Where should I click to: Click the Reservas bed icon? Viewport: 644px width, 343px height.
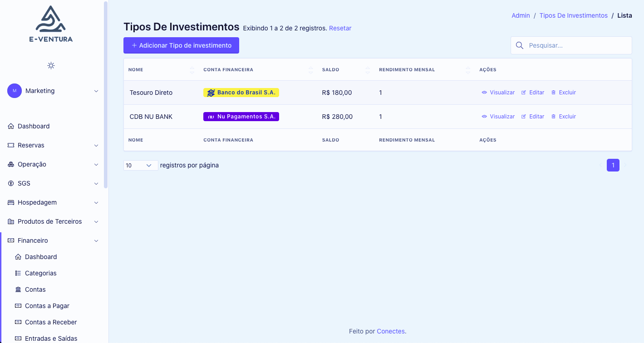coord(10,145)
